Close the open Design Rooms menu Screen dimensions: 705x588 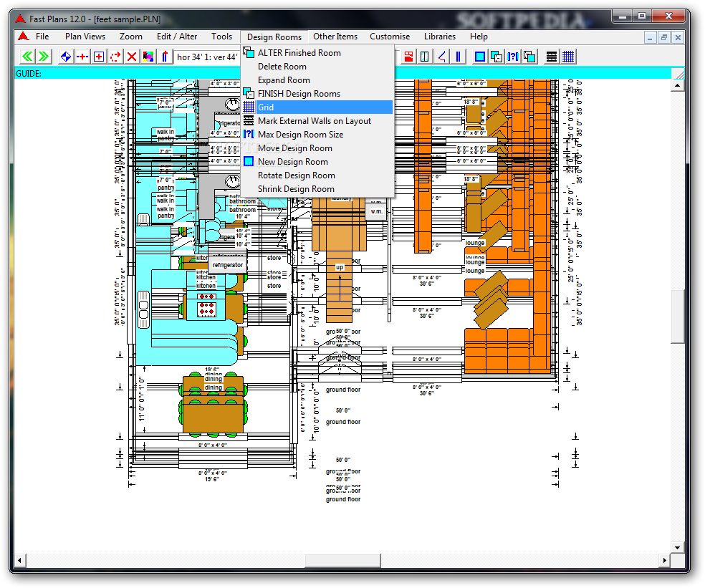coord(274,37)
